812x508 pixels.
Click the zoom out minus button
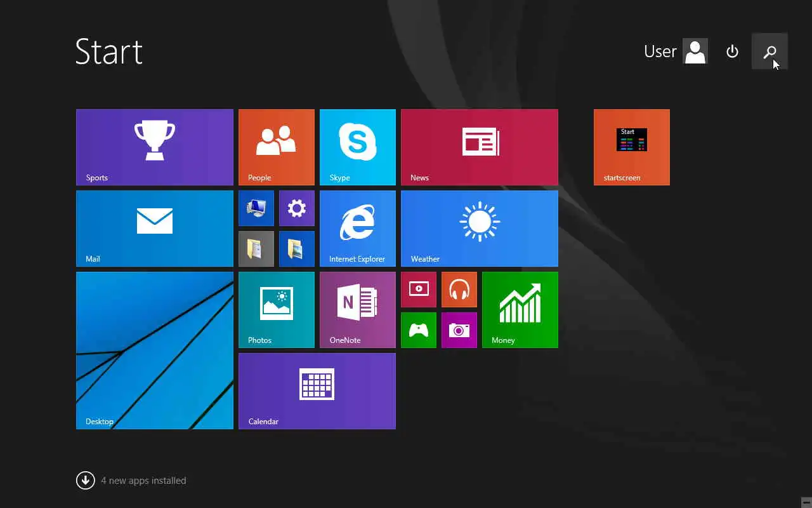coord(806,502)
